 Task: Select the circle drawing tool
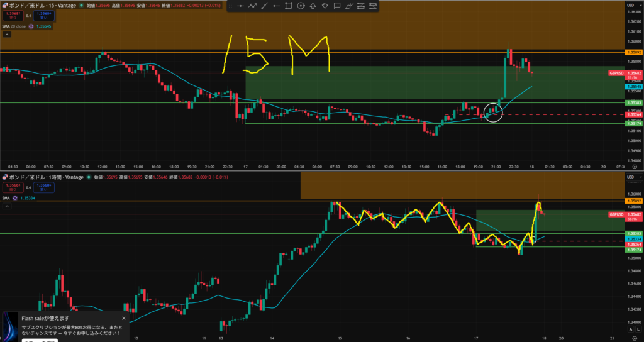point(301,6)
